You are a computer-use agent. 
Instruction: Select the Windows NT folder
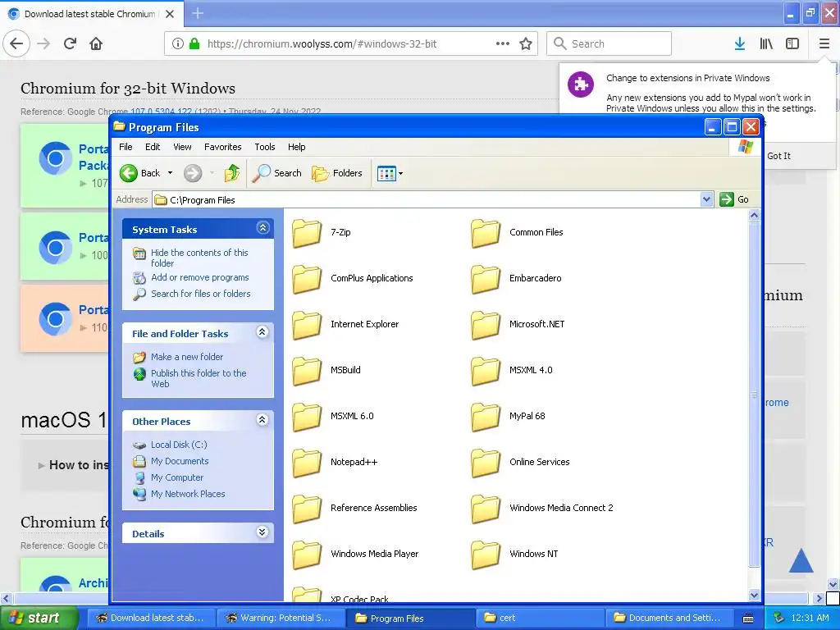point(514,554)
